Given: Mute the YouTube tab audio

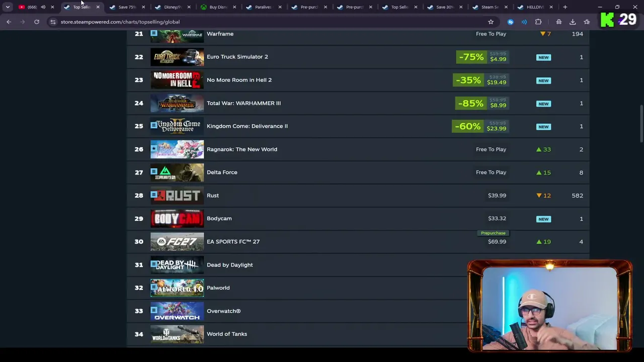Looking at the screenshot, I should tap(43, 7).
